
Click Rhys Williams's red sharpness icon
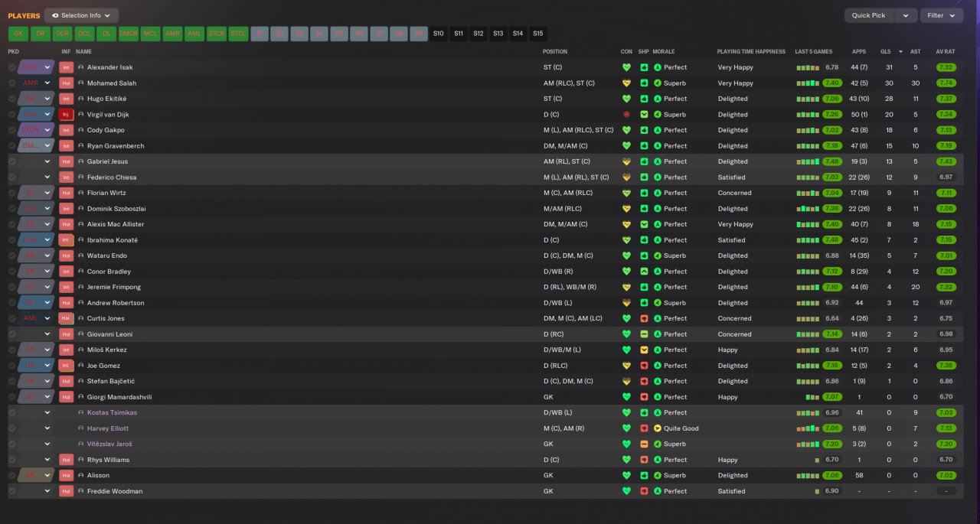point(644,460)
